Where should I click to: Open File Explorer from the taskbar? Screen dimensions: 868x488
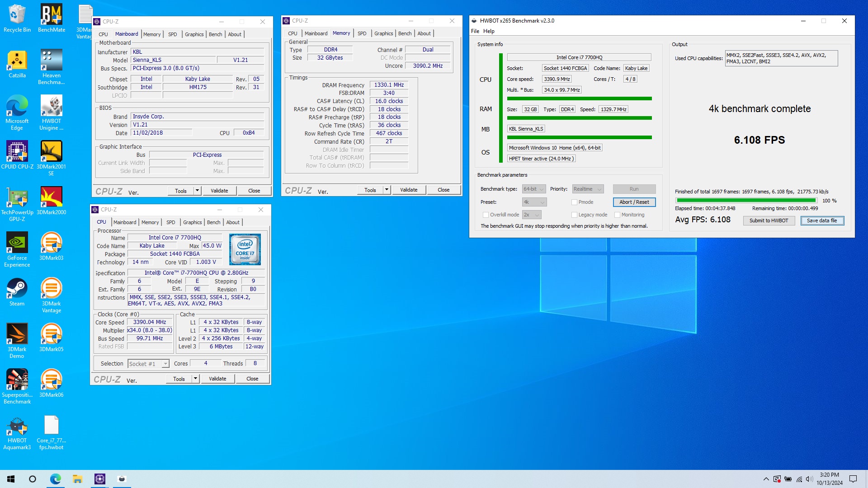click(77, 479)
